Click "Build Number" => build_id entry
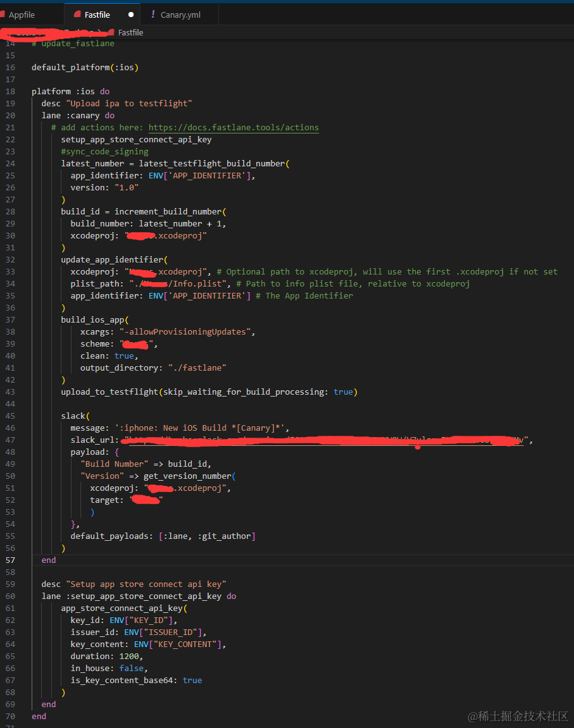The width and height of the screenshot is (574, 728). tap(146, 464)
